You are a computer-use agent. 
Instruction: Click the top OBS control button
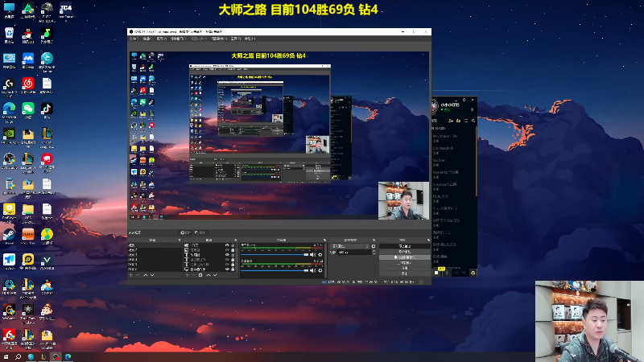coord(405,246)
